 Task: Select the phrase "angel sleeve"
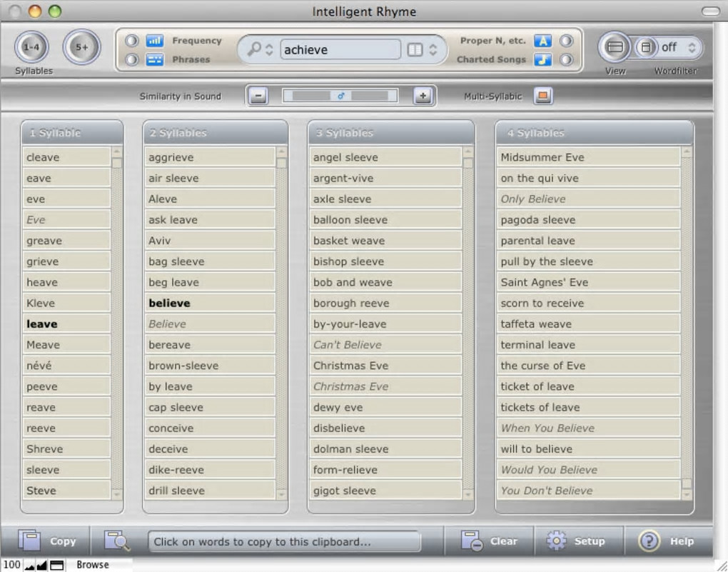[385, 157]
